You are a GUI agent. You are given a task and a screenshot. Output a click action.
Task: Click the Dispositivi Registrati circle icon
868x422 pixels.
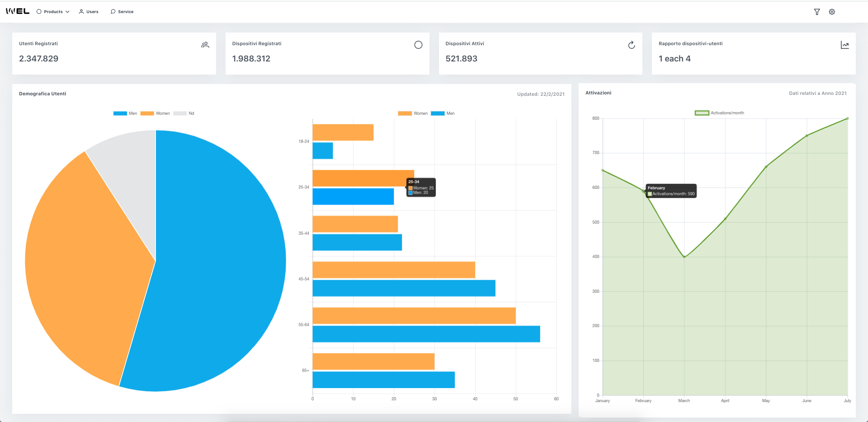pyautogui.click(x=418, y=45)
